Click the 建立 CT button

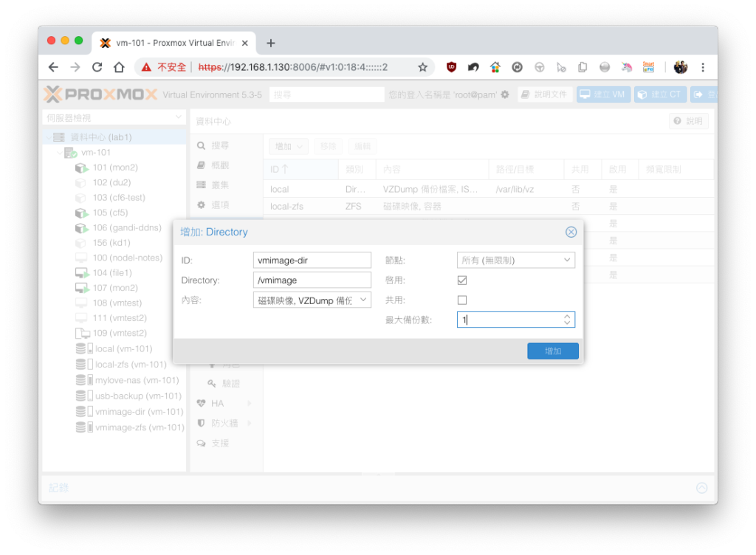pyautogui.click(x=660, y=94)
